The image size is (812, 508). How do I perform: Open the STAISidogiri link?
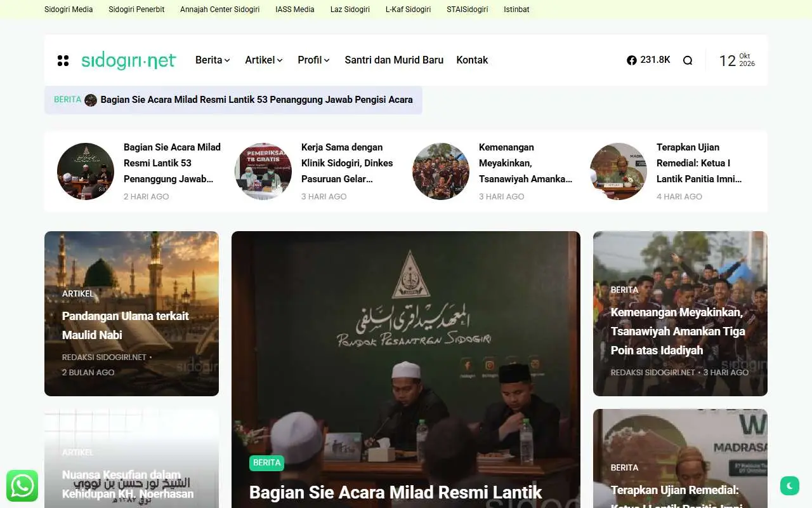pos(468,10)
